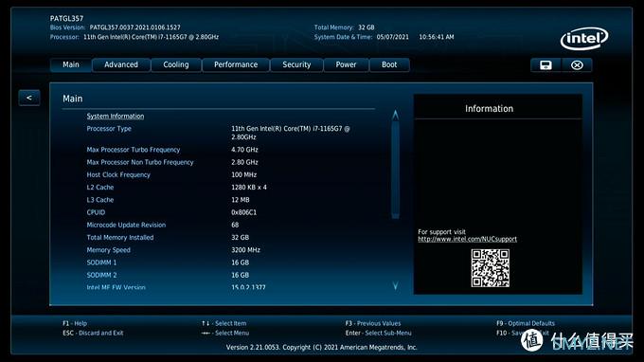Click the Enter - Select Sub-Menu hint
Viewport: 644px width, 362px height.
click(x=378, y=333)
